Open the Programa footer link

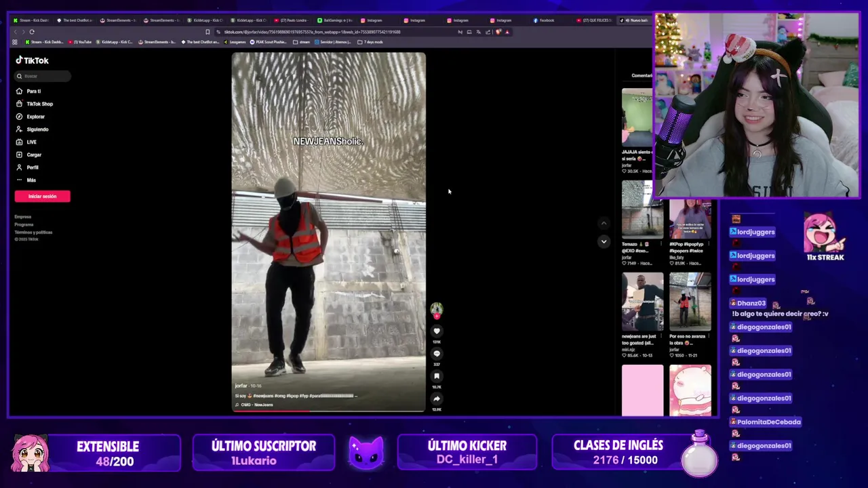(24, 224)
